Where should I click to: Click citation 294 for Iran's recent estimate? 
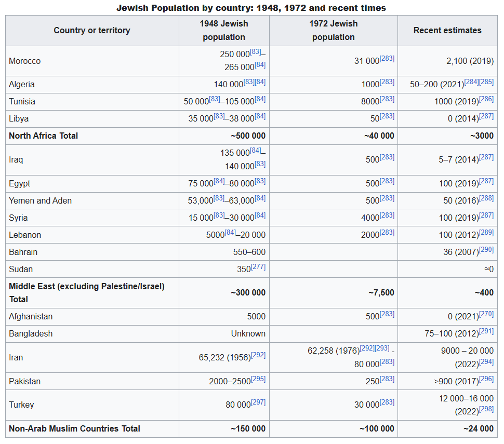tap(486, 362)
